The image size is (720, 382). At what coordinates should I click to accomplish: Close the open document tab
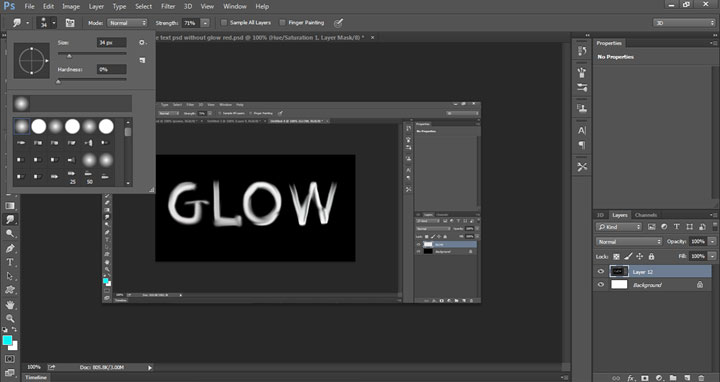(x=372, y=37)
